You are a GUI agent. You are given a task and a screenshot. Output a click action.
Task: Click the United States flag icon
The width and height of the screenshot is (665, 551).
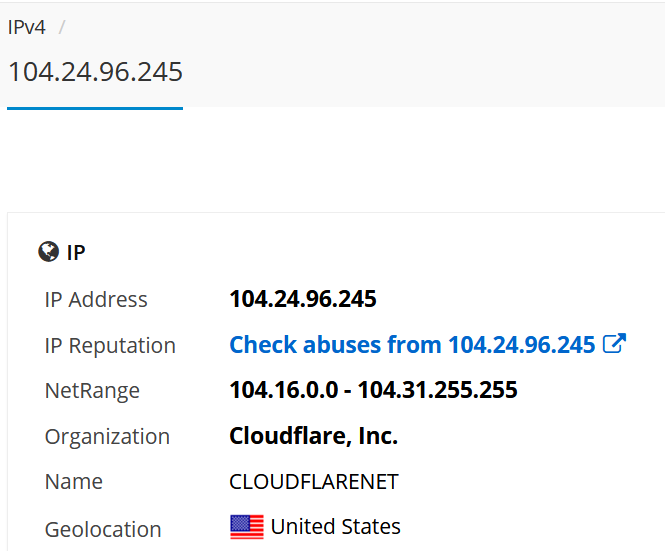(x=247, y=527)
